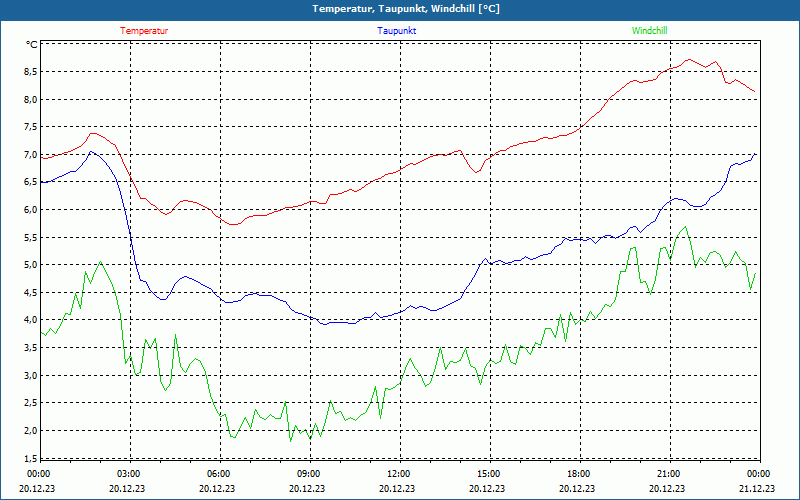Click the 06:00 time axis label

tap(219, 474)
